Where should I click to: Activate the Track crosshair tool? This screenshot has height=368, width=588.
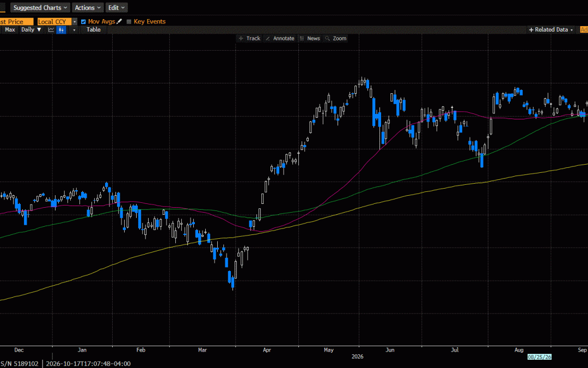[x=249, y=38]
